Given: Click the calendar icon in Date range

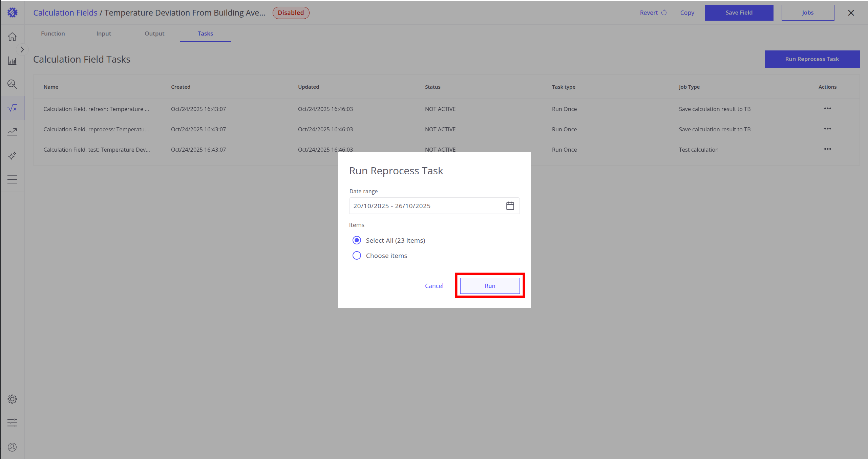Looking at the screenshot, I should (x=510, y=206).
